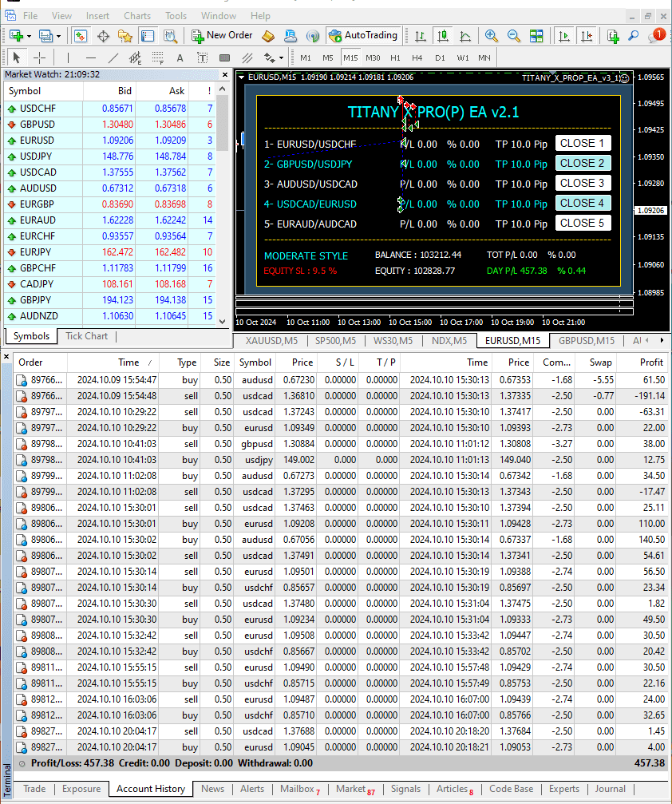Toggle the Market Watch window icon
Screen dimensions: 672x804
(80, 36)
